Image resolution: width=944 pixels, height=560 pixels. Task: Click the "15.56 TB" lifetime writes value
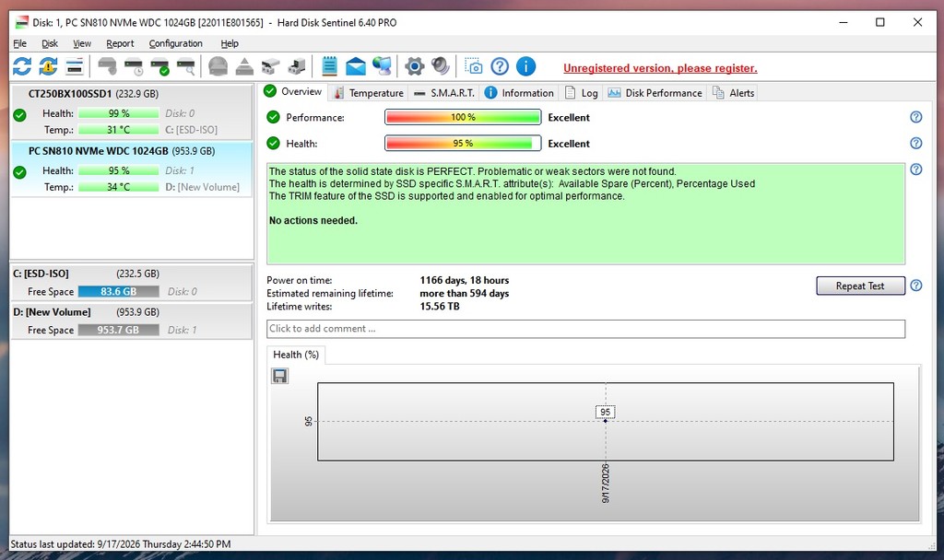440,307
